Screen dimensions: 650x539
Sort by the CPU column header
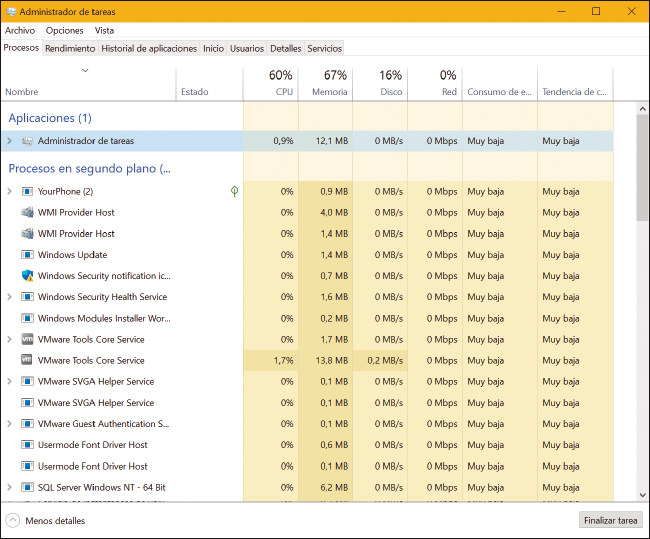pyautogui.click(x=271, y=84)
